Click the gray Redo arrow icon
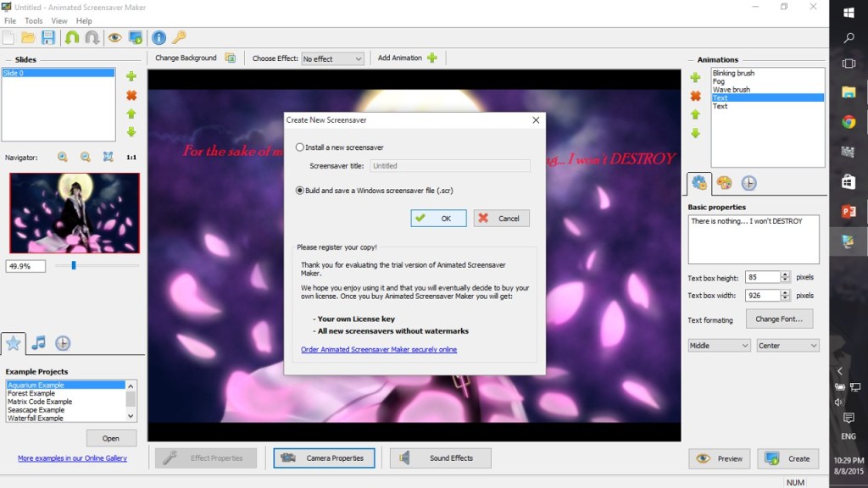 pos(92,37)
